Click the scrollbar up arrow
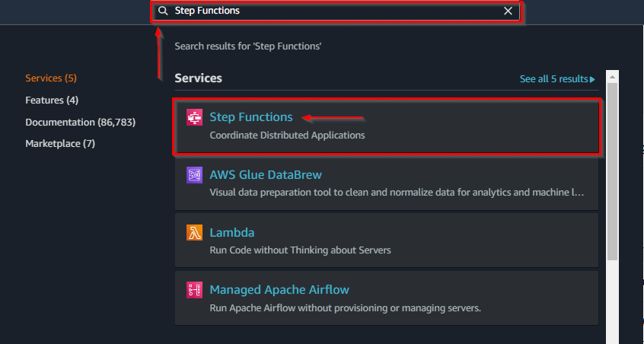 613,77
